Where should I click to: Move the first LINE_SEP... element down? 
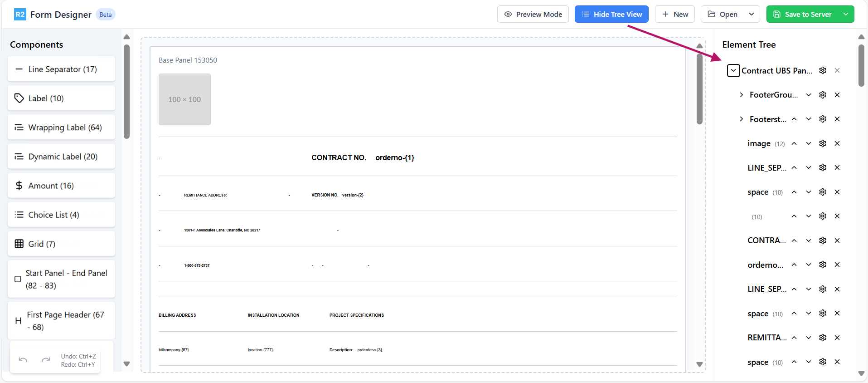point(808,167)
